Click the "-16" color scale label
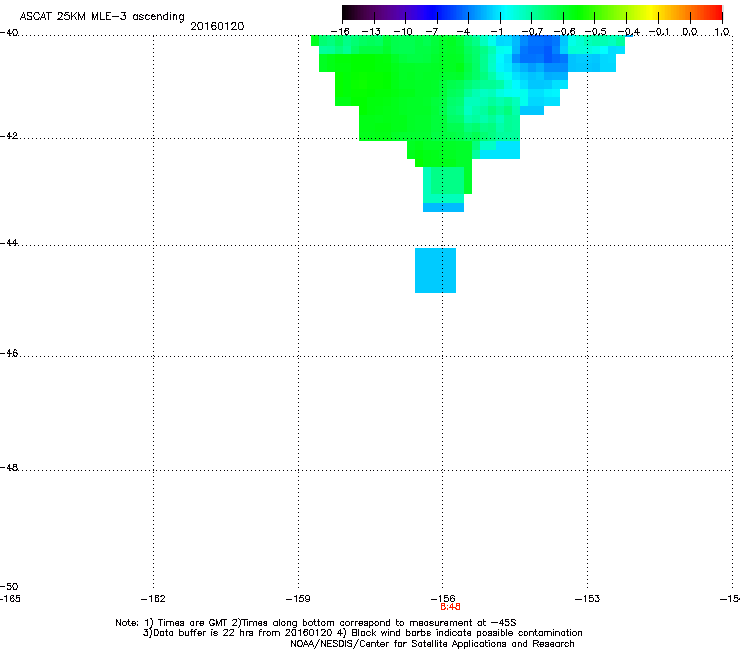Screen dimensions: 740x650 (x=340, y=32)
